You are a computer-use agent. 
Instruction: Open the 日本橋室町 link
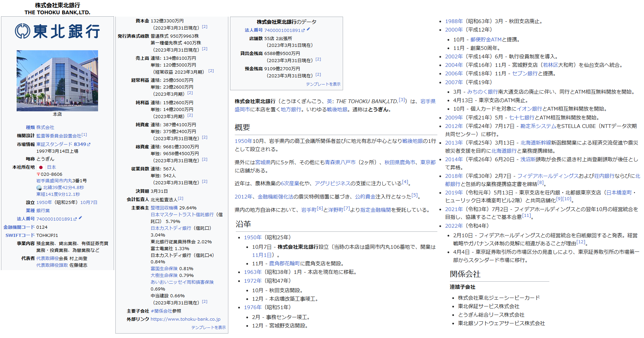point(619,193)
